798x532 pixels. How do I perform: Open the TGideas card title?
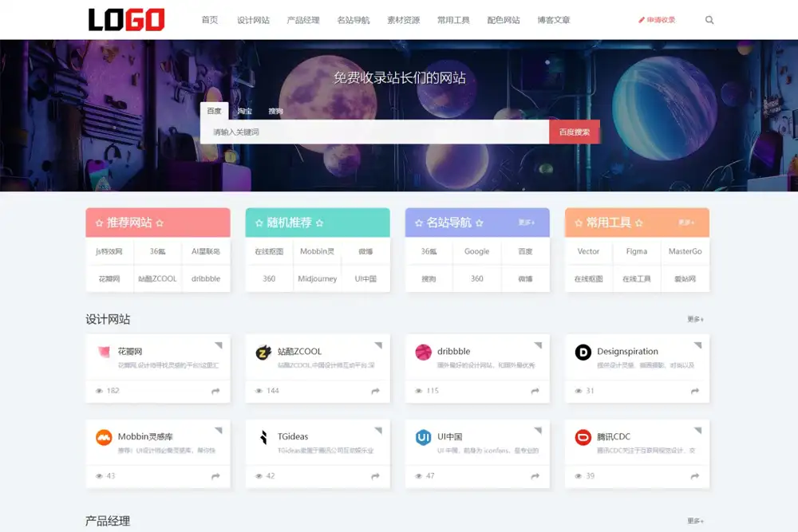[x=293, y=436]
